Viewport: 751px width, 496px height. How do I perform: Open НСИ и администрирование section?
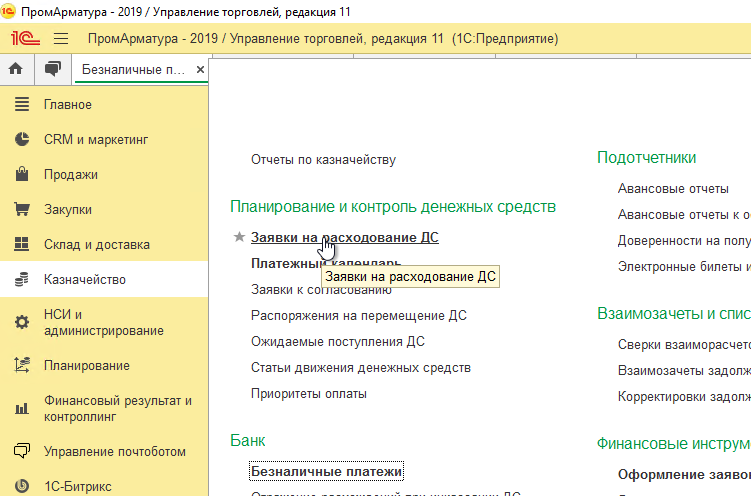pyautogui.click(x=104, y=322)
